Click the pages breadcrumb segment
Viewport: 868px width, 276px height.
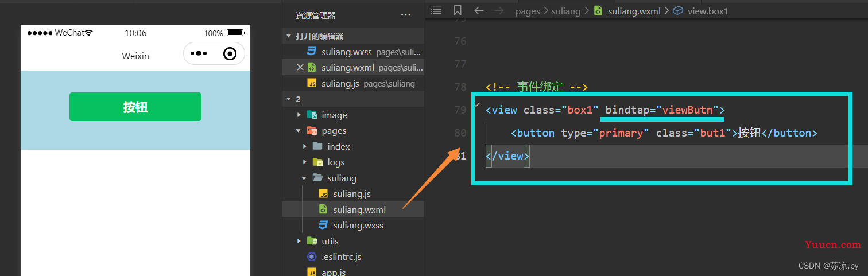click(x=528, y=11)
